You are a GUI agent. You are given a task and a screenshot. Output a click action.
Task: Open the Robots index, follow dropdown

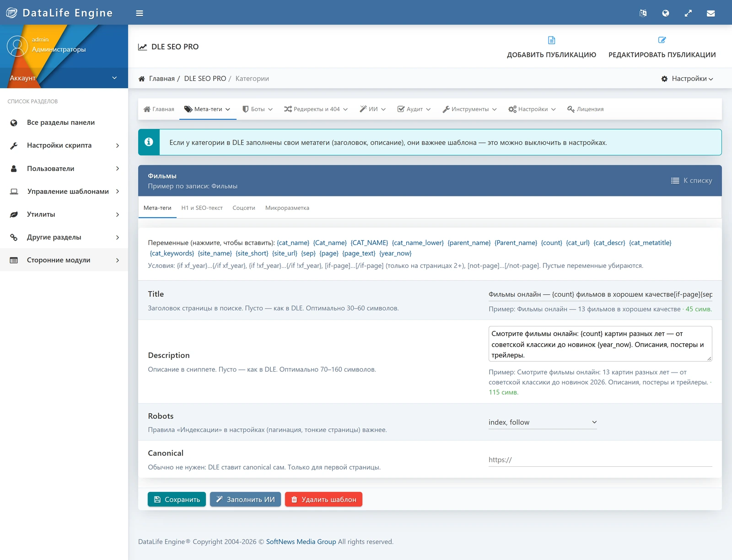click(543, 422)
